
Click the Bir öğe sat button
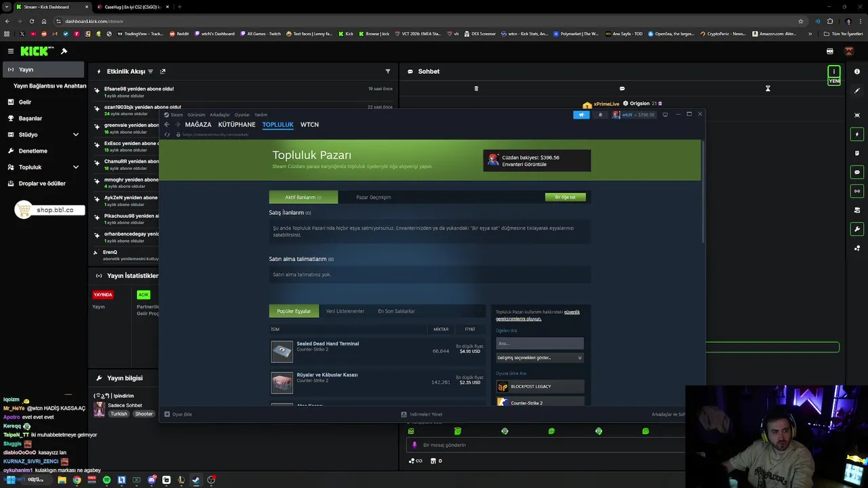(x=565, y=197)
